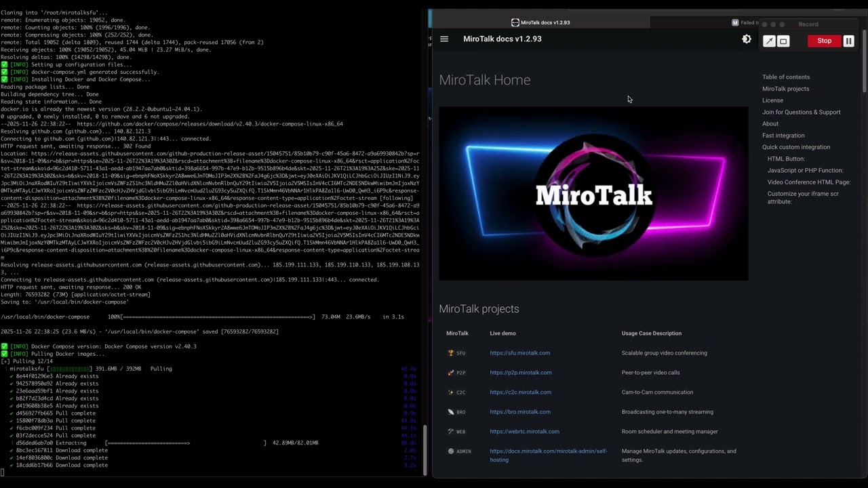The height and width of the screenshot is (488, 868).
Task: Open the https://c2c.mirotalk.com live demo
Action: click(x=520, y=392)
